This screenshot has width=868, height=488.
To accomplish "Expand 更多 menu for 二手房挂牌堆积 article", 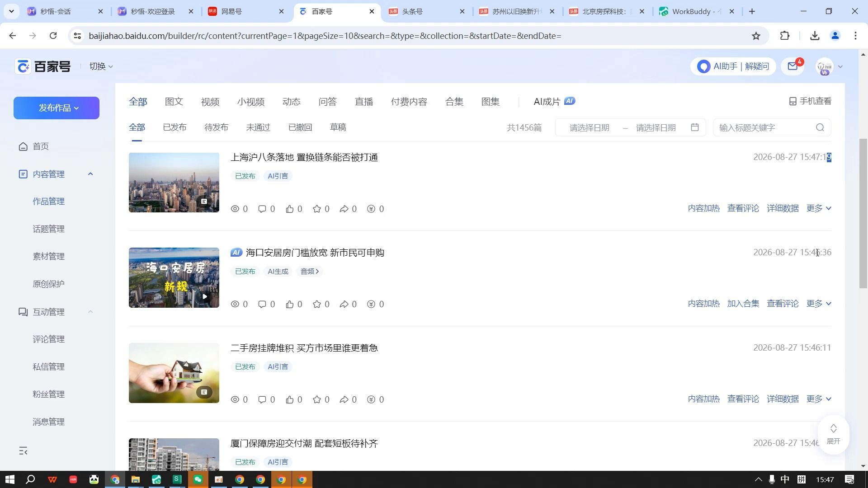I will pyautogui.click(x=819, y=399).
